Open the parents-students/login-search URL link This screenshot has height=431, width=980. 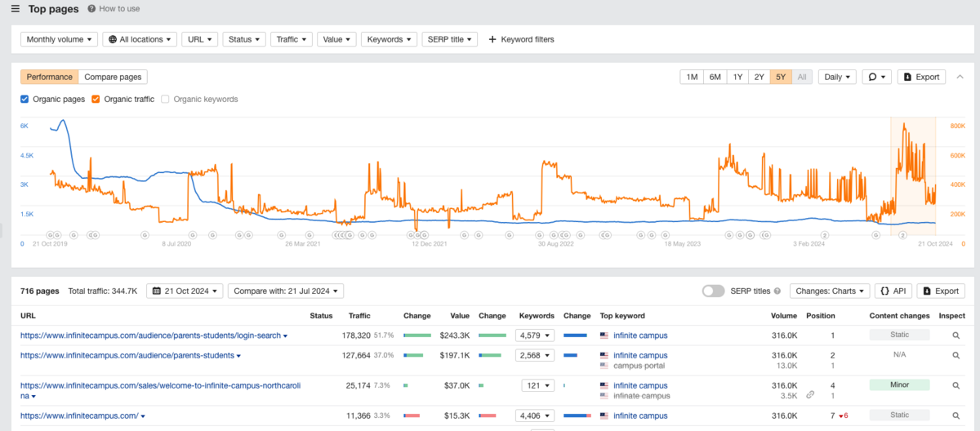click(x=149, y=335)
